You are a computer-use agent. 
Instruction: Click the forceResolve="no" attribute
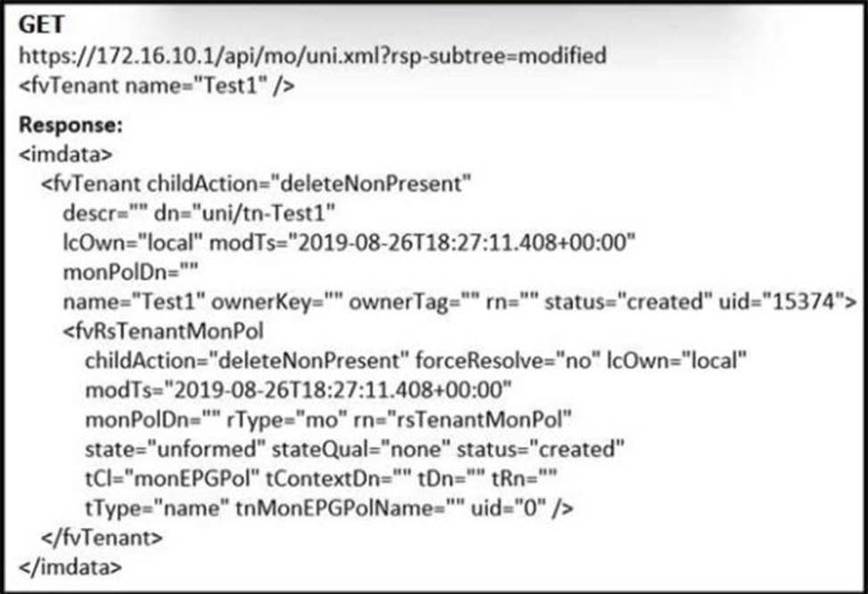point(508,361)
